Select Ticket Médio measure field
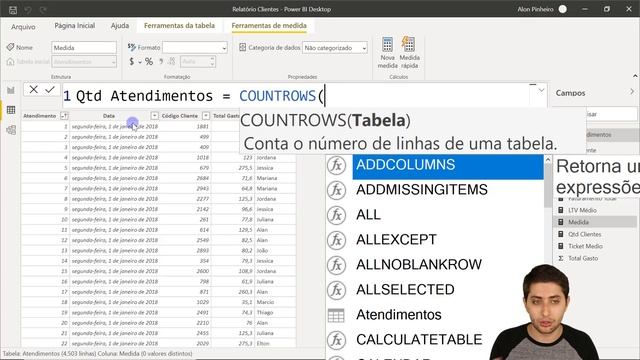The height and width of the screenshot is (360, 640). [x=585, y=246]
